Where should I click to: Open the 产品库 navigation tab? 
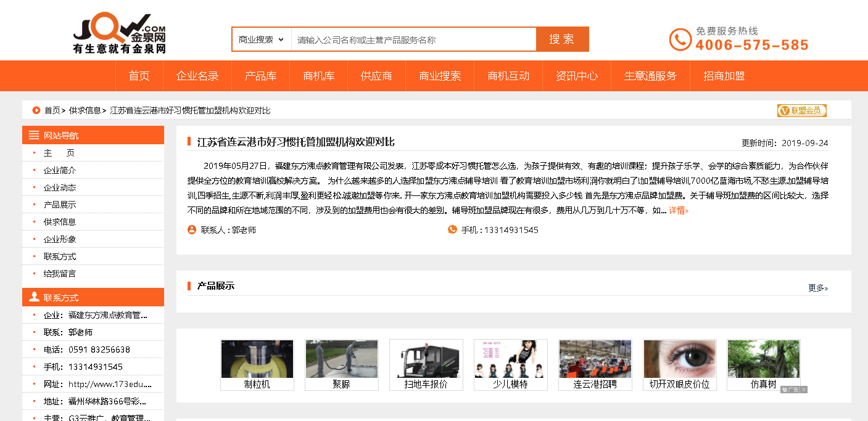[x=260, y=76]
